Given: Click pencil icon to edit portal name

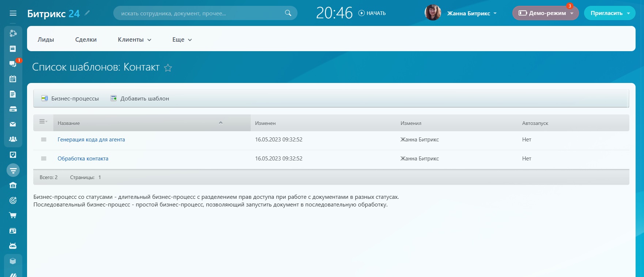Looking at the screenshot, I should [x=87, y=13].
